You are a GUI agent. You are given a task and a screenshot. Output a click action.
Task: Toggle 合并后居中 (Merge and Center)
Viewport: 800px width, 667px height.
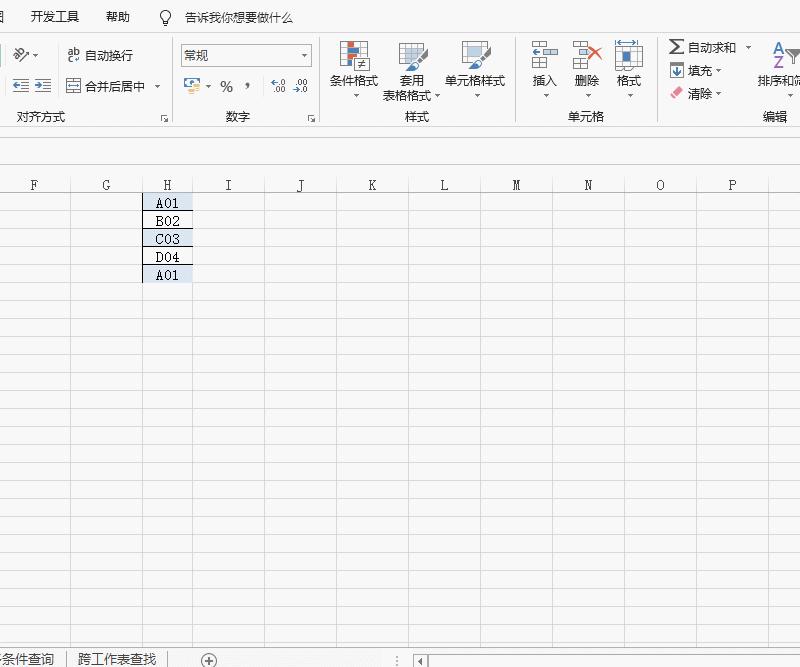(x=103, y=86)
